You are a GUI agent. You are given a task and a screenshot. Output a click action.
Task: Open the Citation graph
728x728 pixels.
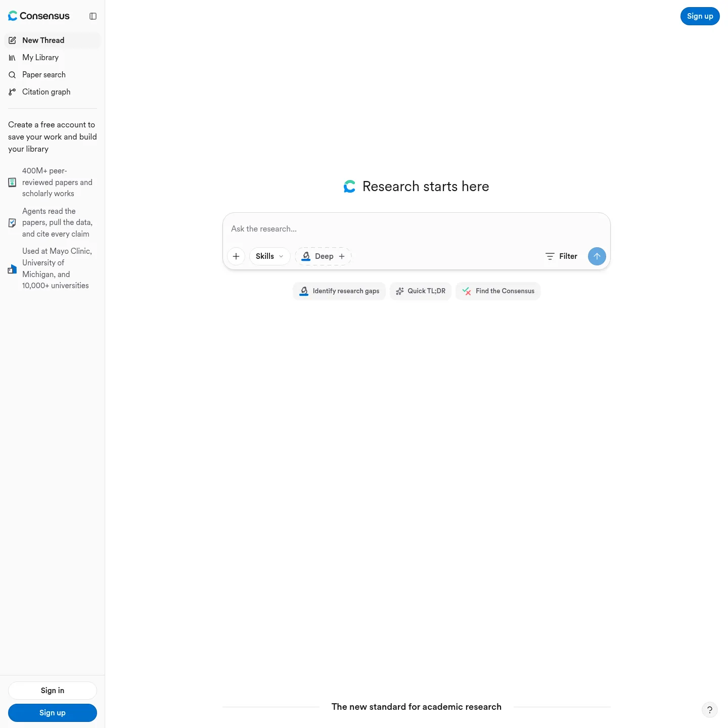(53, 92)
